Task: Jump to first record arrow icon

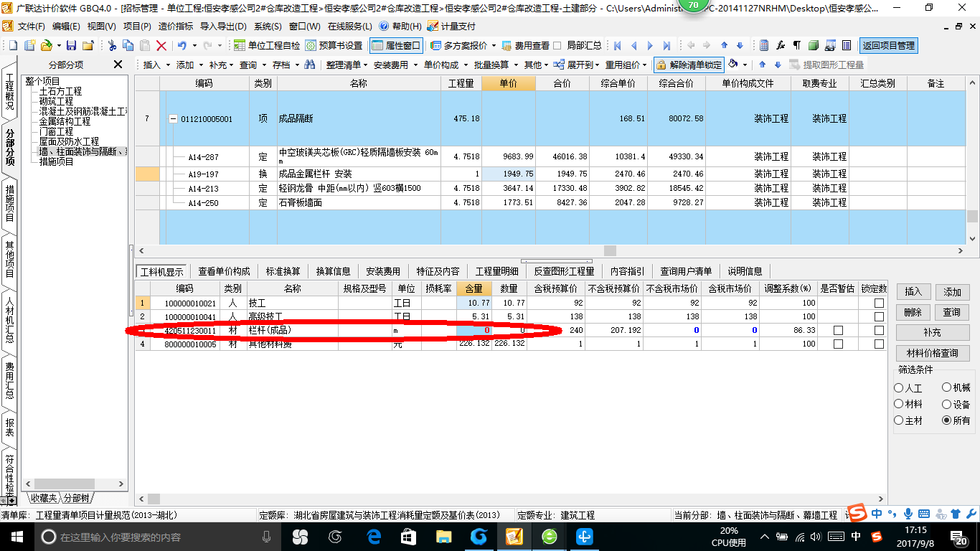Action: 617,45
